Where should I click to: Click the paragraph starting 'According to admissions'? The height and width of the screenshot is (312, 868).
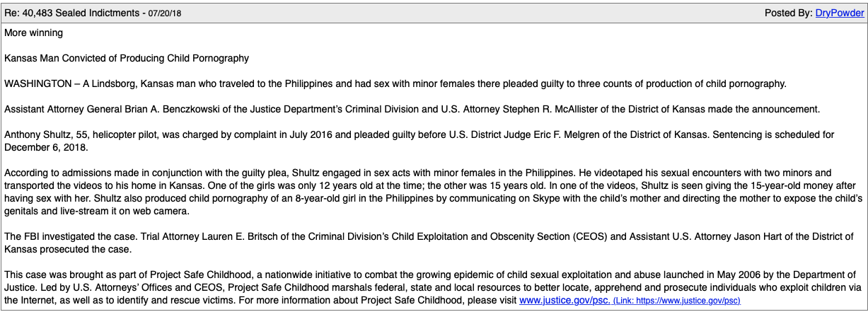coord(433,192)
